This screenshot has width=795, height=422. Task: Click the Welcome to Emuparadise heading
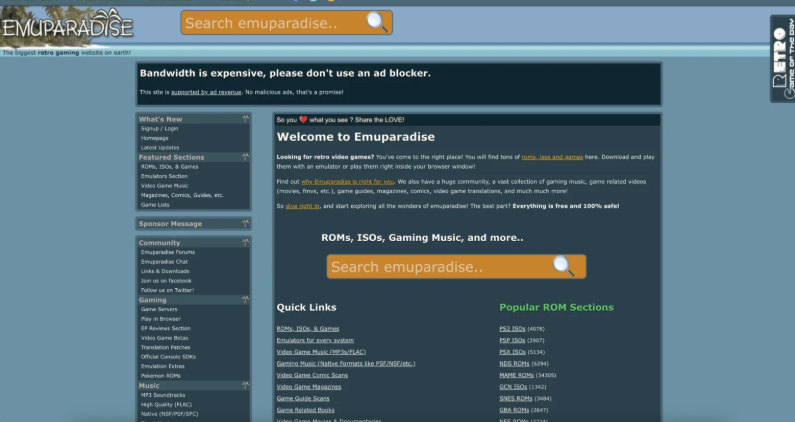tap(355, 137)
